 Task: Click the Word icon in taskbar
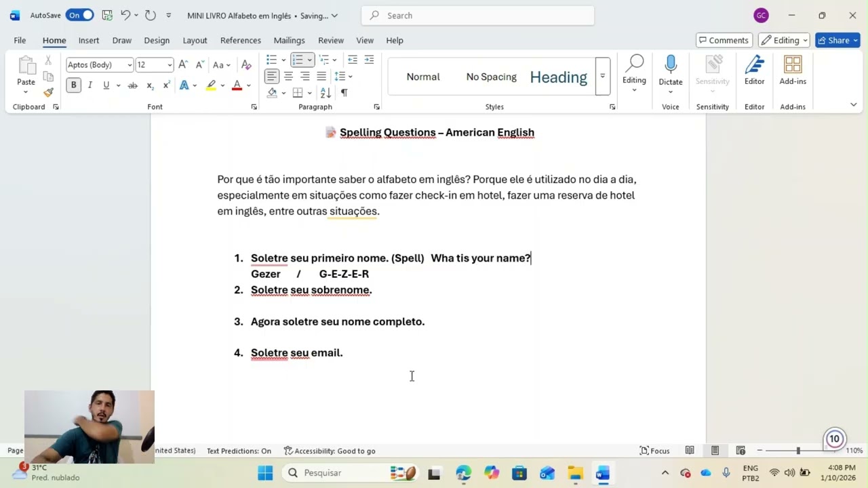[603, 473]
